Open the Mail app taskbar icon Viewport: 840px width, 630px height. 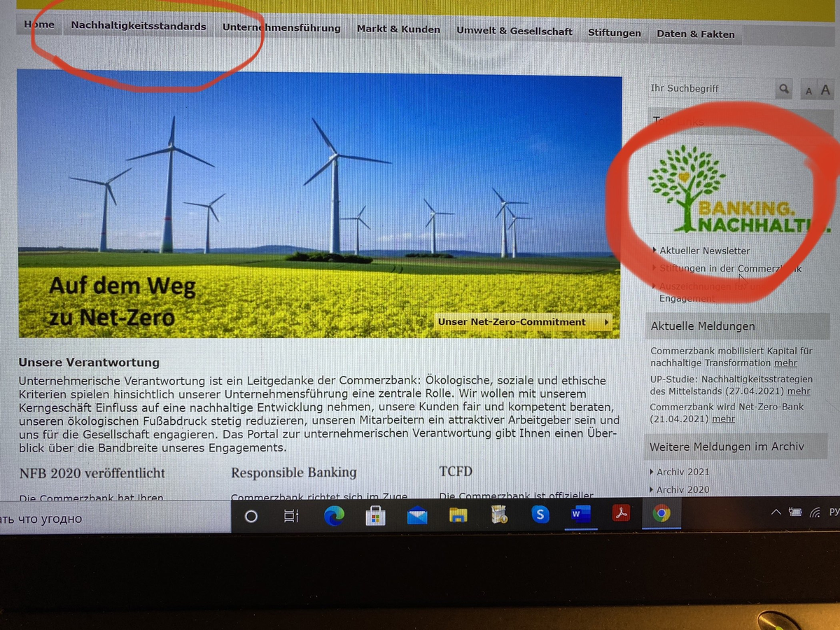[x=417, y=517]
